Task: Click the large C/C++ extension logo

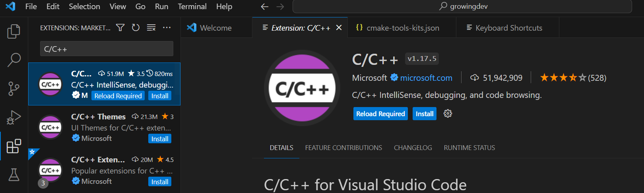Action: pyautogui.click(x=302, y=88)
